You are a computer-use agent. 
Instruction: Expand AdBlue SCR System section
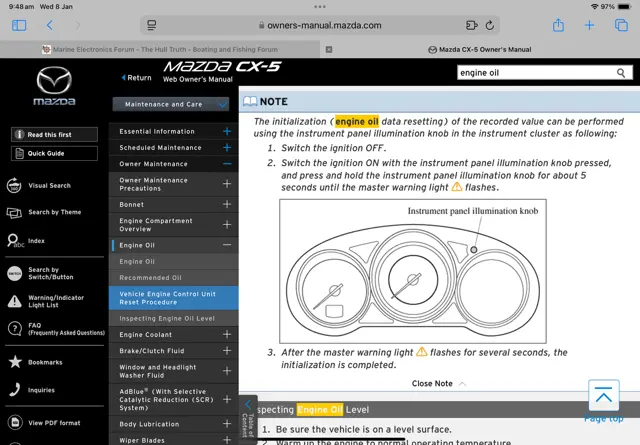tap(227, 399)
